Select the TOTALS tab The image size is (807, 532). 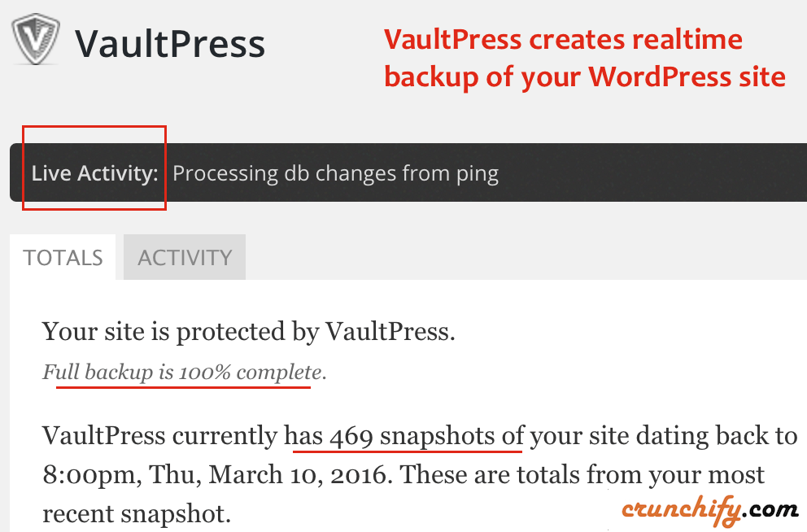(x=63, y=257)
